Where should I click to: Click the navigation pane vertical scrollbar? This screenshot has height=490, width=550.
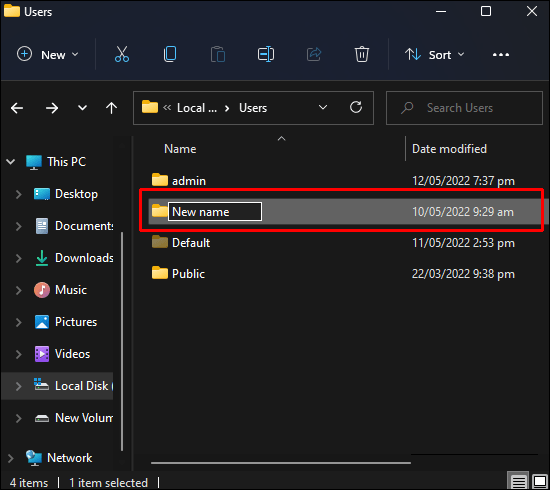coord(122,341)
